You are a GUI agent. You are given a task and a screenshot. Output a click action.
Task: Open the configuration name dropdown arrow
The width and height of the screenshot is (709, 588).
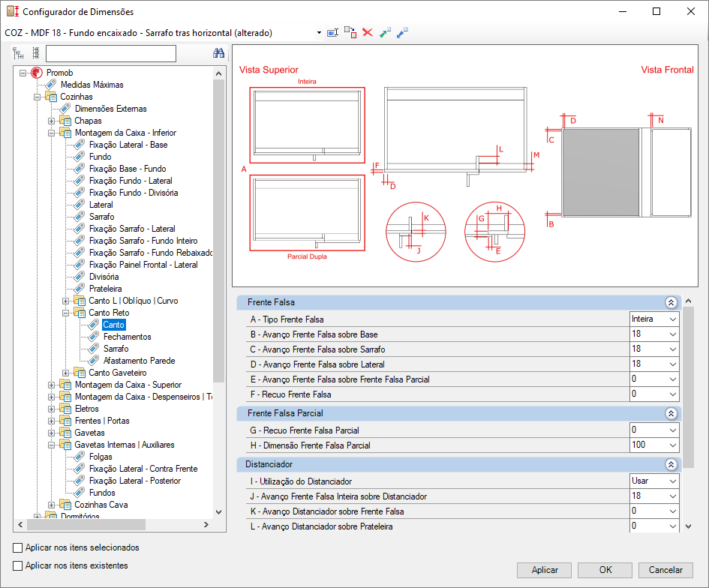pyautogui.click(x=319, y=32)
